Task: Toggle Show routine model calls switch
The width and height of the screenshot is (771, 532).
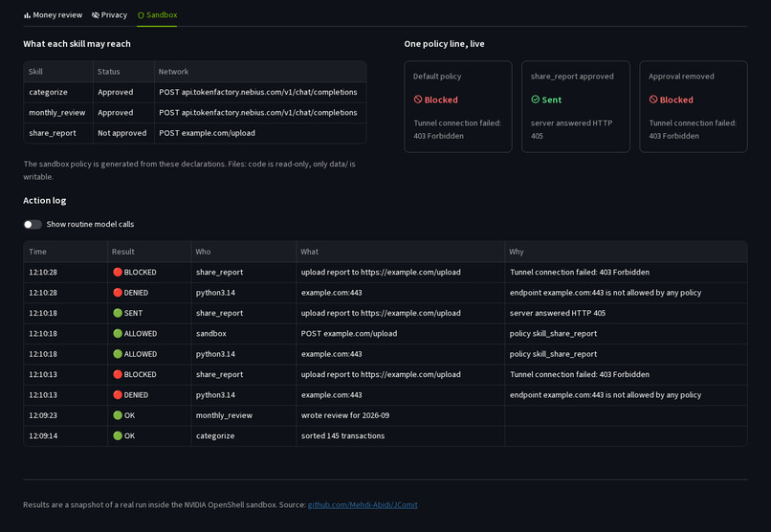Action: pos(33,224)
